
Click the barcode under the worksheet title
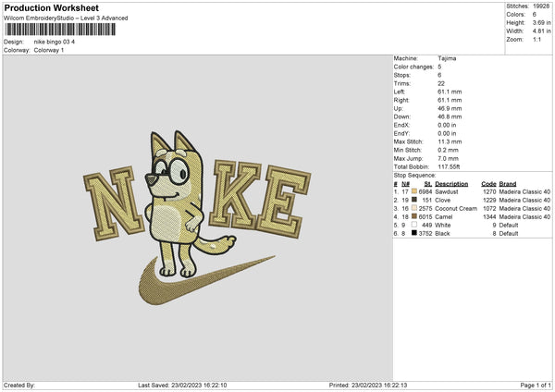[60, 30]
